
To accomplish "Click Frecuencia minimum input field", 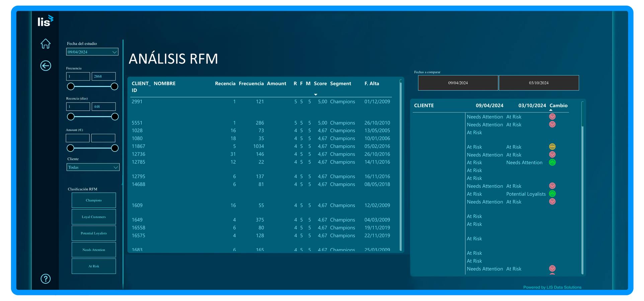I will pos(78,76).
